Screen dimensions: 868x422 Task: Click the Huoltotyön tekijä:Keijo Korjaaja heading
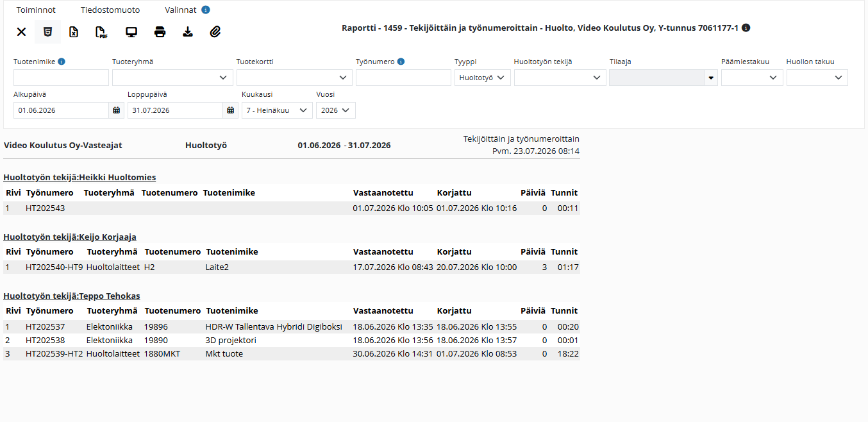tap(70, 237)
